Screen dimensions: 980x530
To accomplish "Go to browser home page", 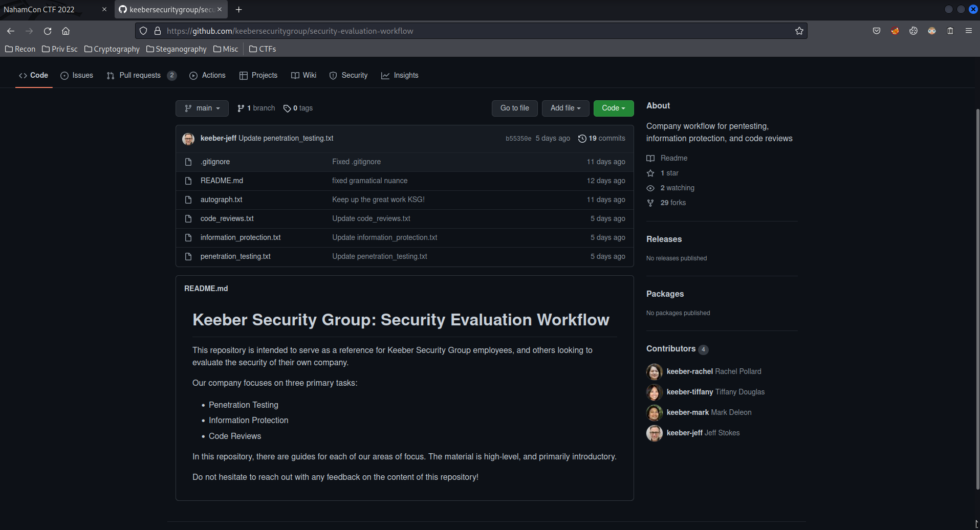I will click(66, 31).
